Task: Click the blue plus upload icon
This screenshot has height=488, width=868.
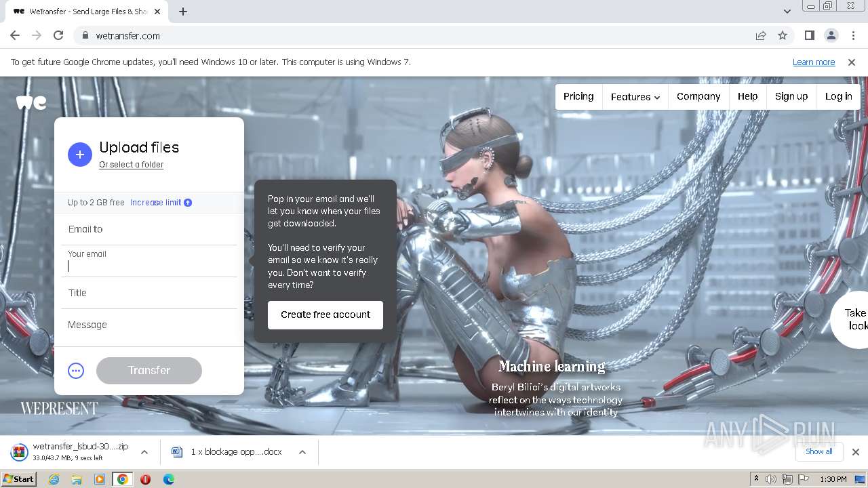Action: [x=79, y=155]
